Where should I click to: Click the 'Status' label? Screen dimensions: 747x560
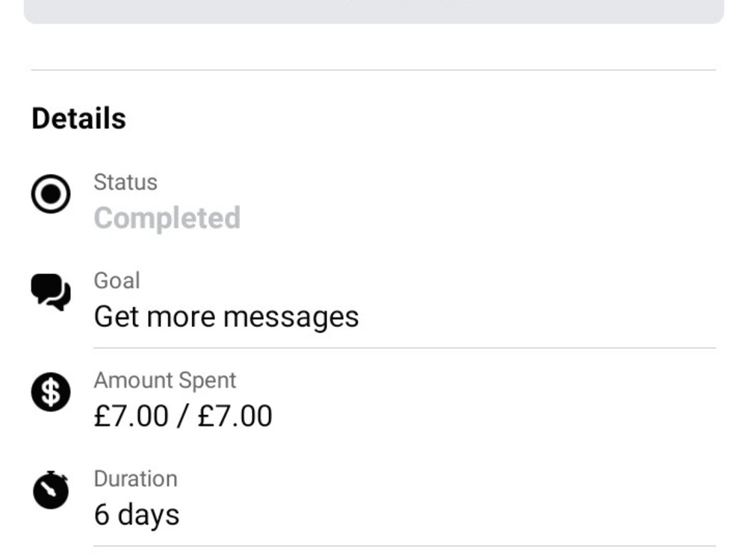(x=125, y=182)
